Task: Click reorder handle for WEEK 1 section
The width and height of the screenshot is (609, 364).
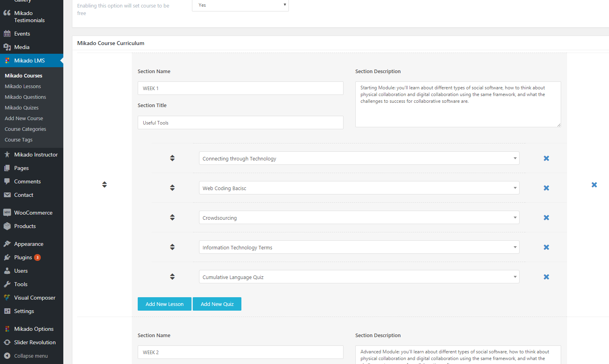Action: 104,185
